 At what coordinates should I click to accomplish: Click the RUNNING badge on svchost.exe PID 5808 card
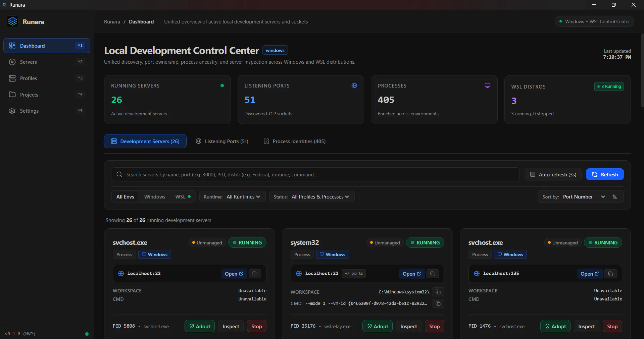click(247, 242)
